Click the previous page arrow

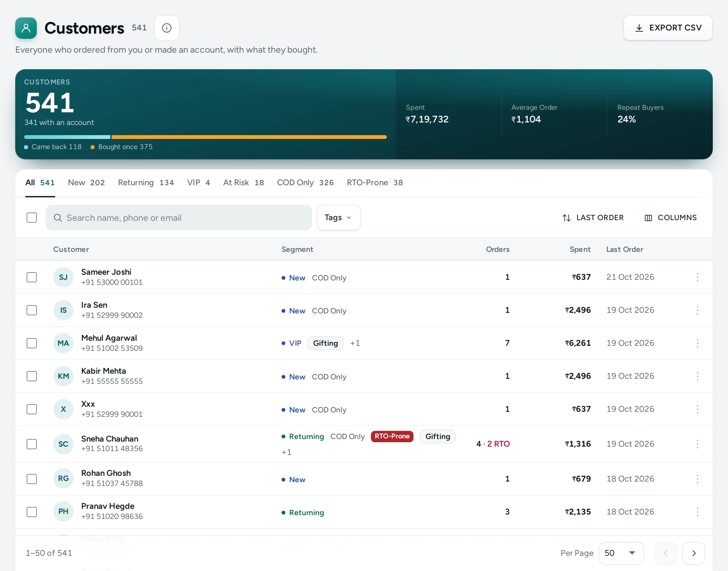click(666, 553)
